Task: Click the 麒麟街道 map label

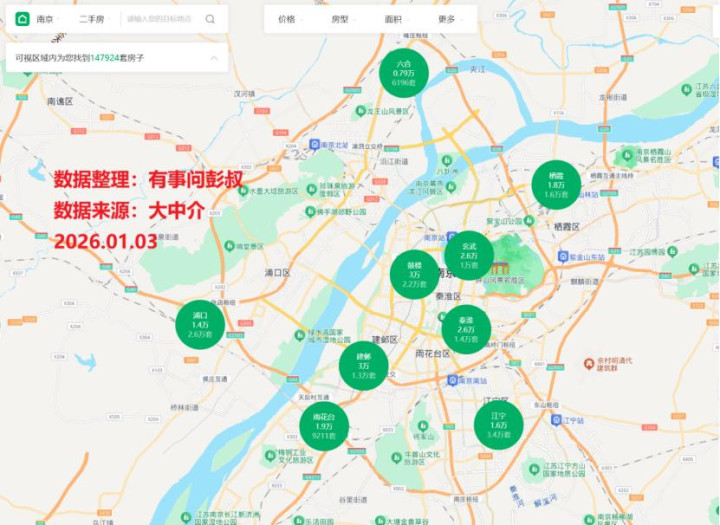Action: 585,282
